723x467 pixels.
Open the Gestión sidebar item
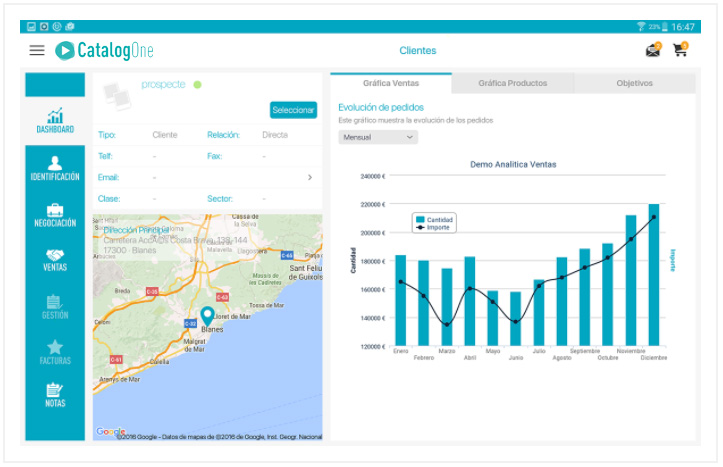point(55,307)
